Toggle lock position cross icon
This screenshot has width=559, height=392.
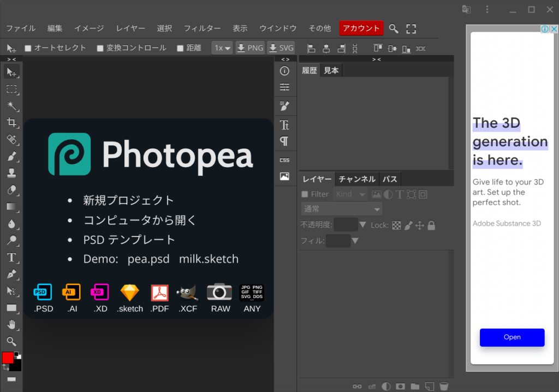pyautogui.click(x=420, y=225)
